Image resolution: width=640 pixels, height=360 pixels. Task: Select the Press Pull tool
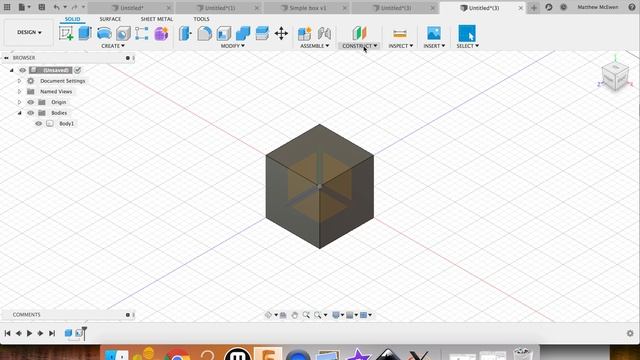point(185,33)
